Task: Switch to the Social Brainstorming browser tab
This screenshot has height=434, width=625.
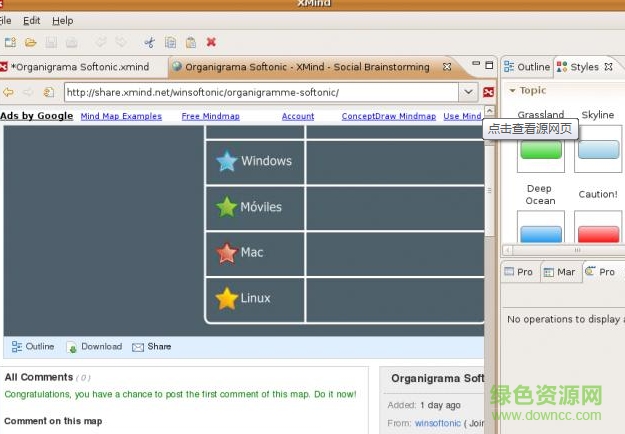Action: coord(307,67)
